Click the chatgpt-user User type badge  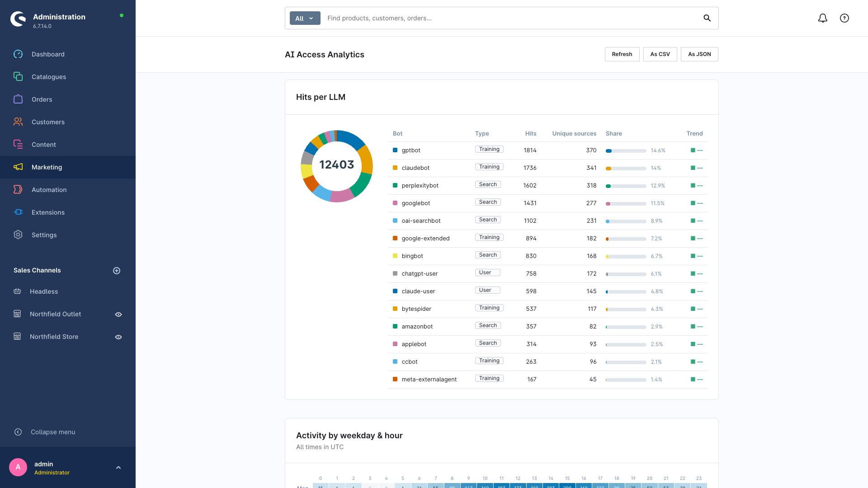pos(487,273)
